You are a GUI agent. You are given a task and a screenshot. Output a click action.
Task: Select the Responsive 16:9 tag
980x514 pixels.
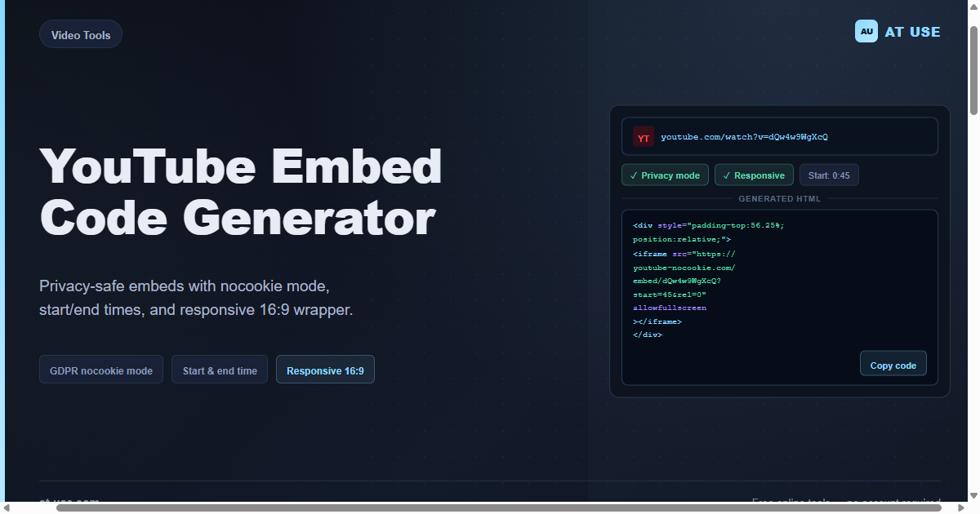(325, 370)
